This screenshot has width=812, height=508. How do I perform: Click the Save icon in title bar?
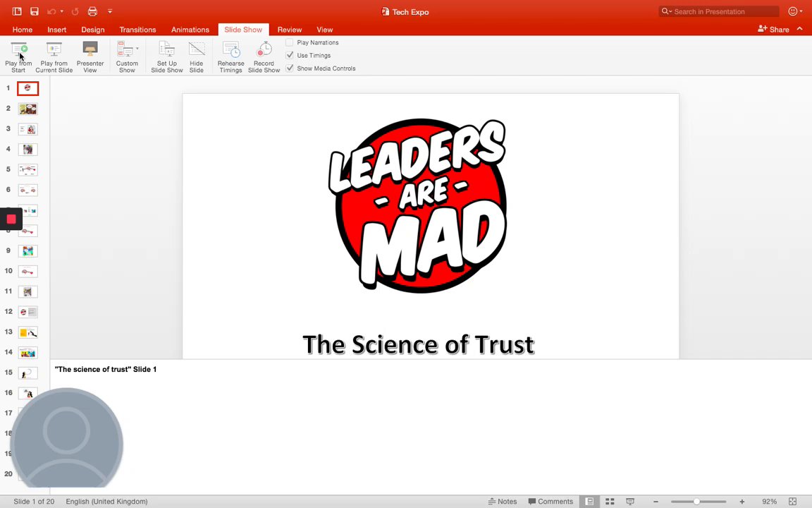[x=34, y=11]
